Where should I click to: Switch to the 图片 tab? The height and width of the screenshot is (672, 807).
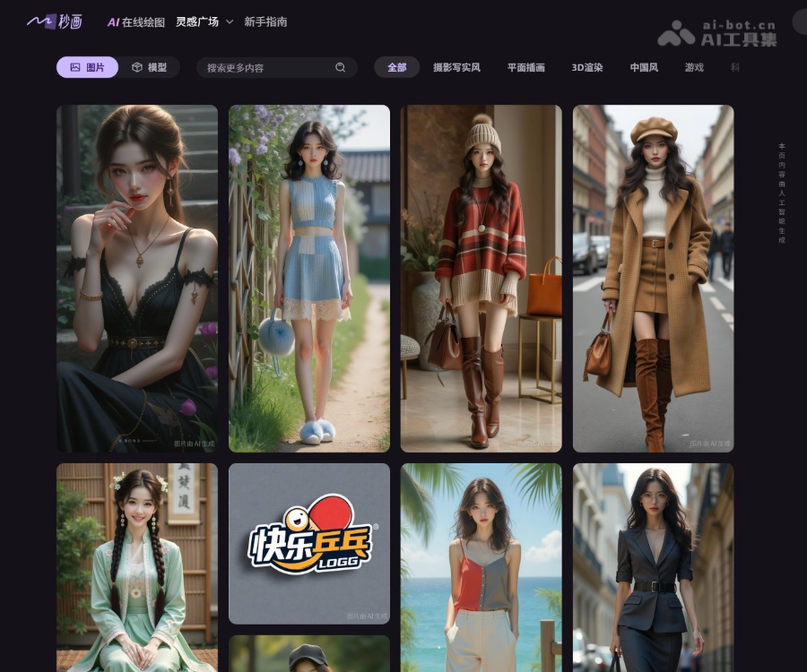(88, 67)
